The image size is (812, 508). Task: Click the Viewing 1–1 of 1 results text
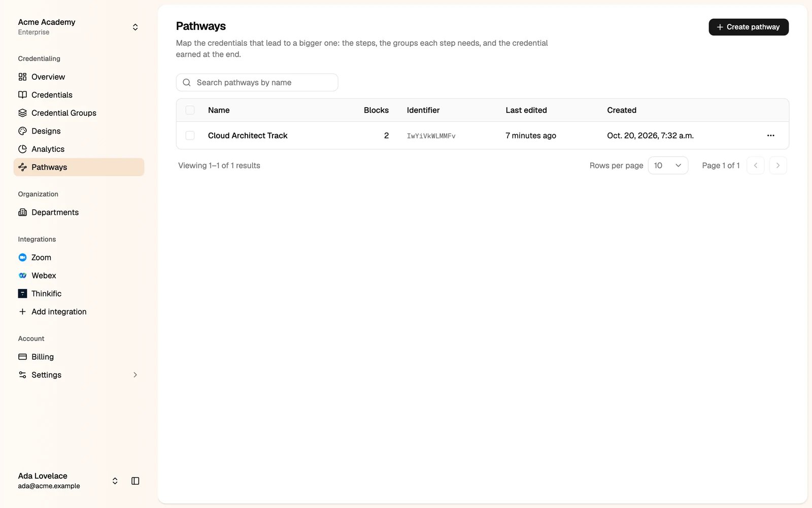click(219, 166)
